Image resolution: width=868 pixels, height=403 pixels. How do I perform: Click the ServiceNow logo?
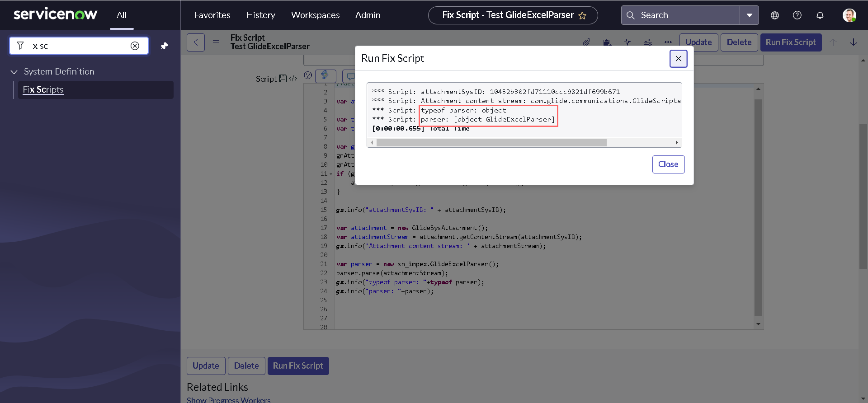point(55,14)
